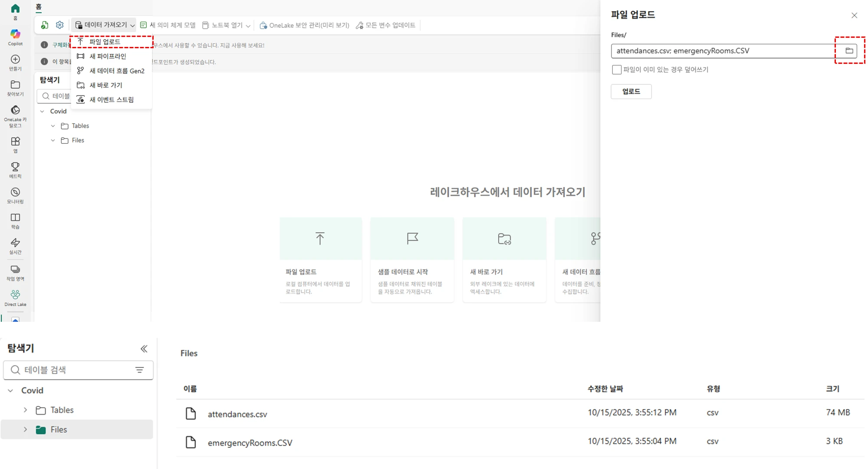This screenshot has height=469, width=868.
Task: Click the folder browse icon in upload panel
Action: pyautogui.click(x=849, y=51)
